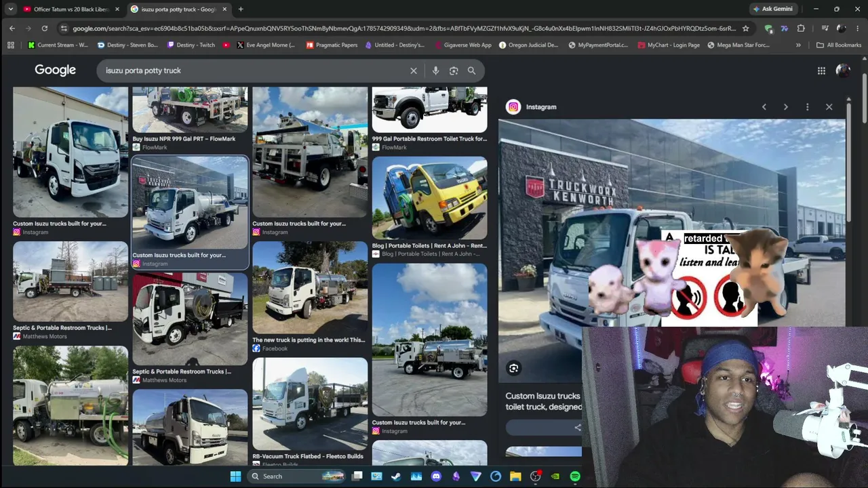This screenshot has height=488, width=868.
Task: Open the Pragmatic Papers bookmark
Action: pyautogui.click(x=332, y=45)
